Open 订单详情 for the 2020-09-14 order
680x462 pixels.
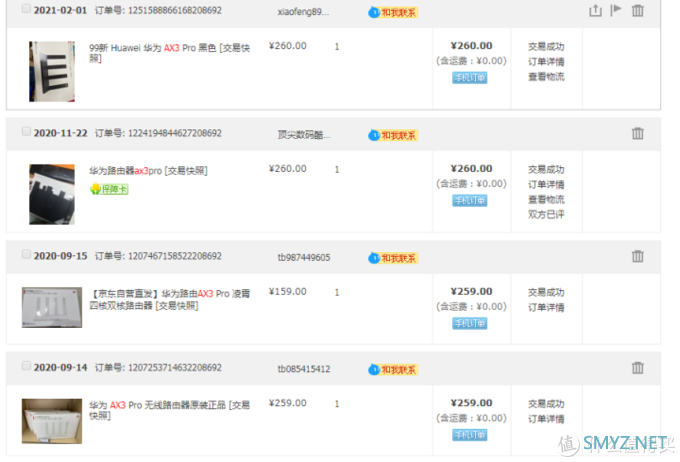546,419
